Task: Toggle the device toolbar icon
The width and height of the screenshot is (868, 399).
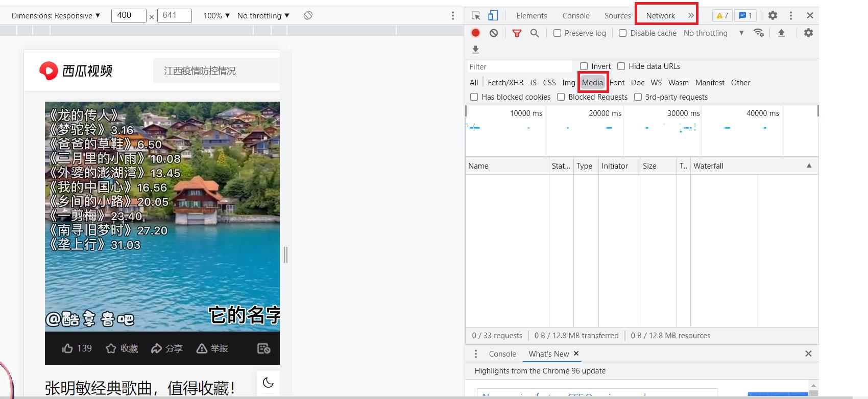Action: 493,15
